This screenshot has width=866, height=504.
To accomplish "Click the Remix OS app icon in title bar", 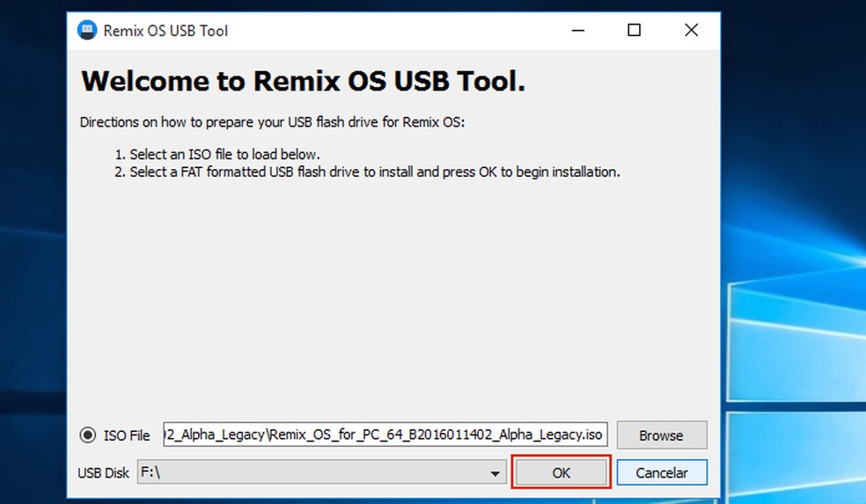I will (x=87, y=31).
